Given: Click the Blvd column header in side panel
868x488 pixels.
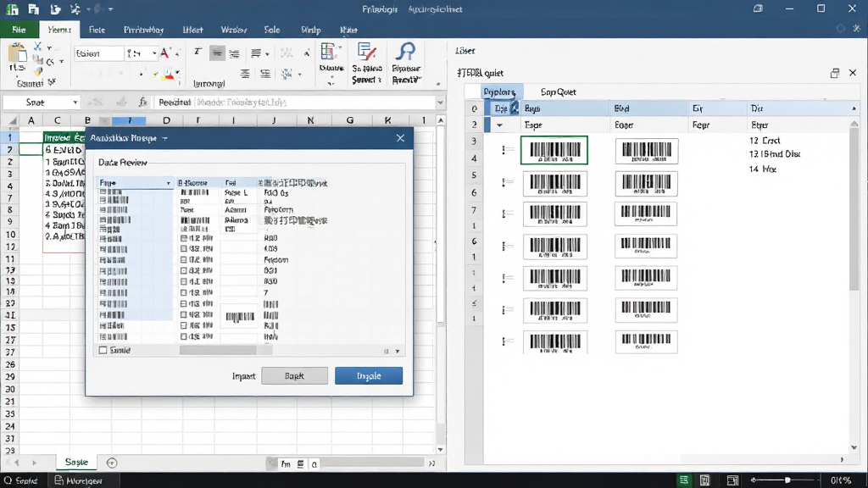Looking at the screenshot, I should [x=648, y=108].
